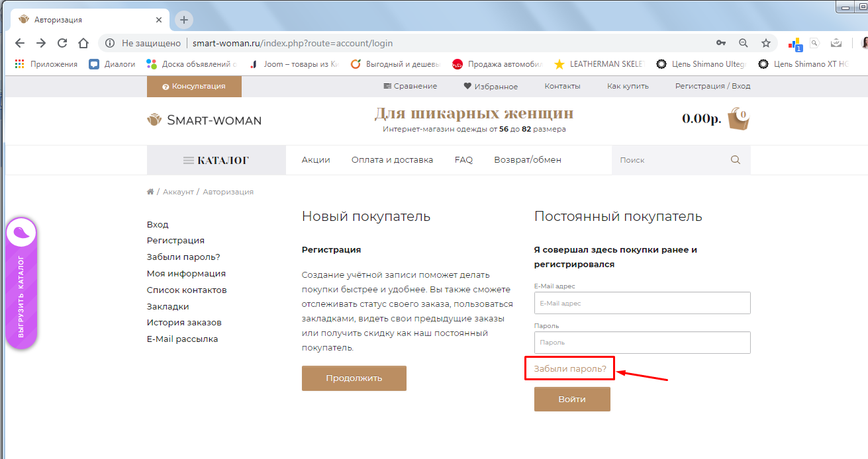
Task: Focus the Поиск search field
Action: pyautogui.click(x=669, y=160)
